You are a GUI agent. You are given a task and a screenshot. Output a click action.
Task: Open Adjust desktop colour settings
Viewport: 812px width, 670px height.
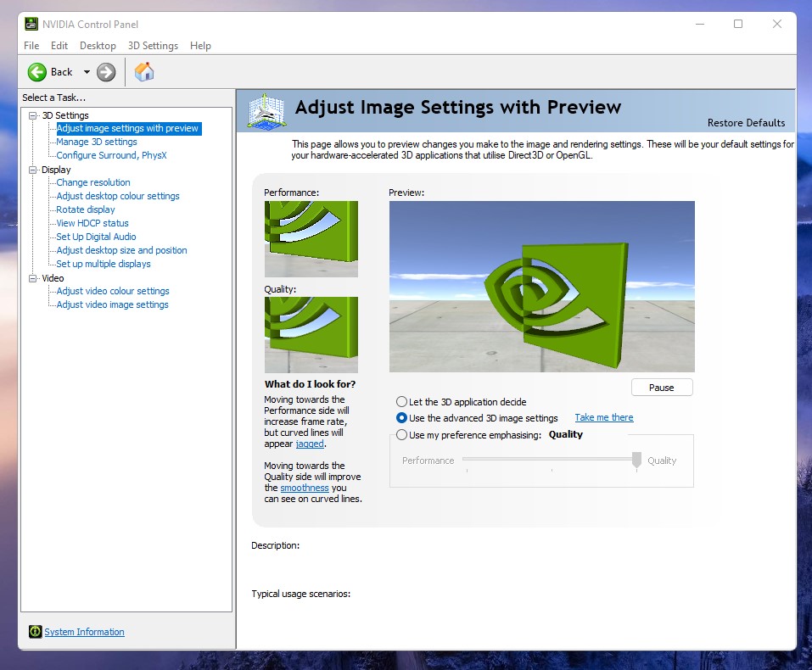tap(118, 196)
